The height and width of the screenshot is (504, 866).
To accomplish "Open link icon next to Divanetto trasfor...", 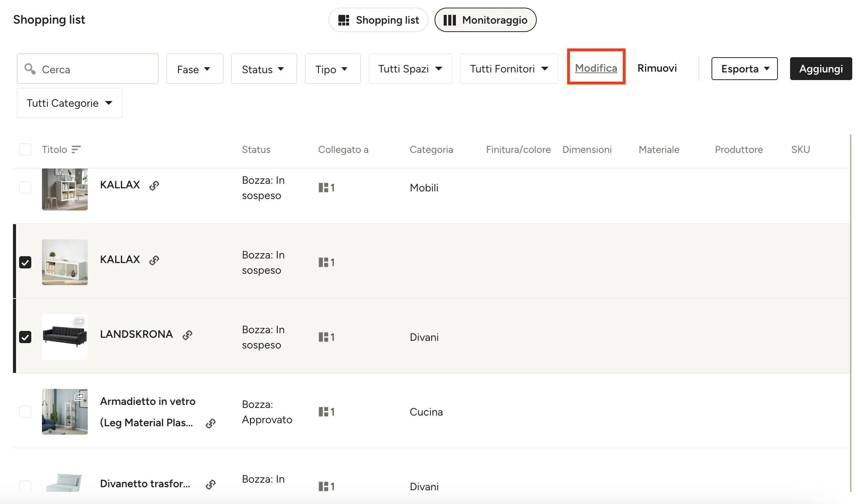I will [x=211, y=485].
